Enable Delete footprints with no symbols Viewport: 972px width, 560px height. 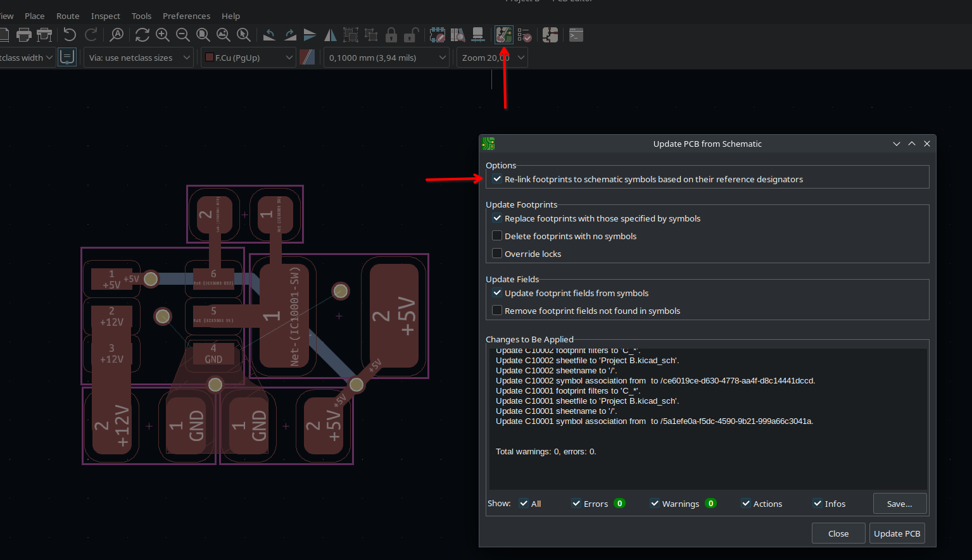click(498, 236)
